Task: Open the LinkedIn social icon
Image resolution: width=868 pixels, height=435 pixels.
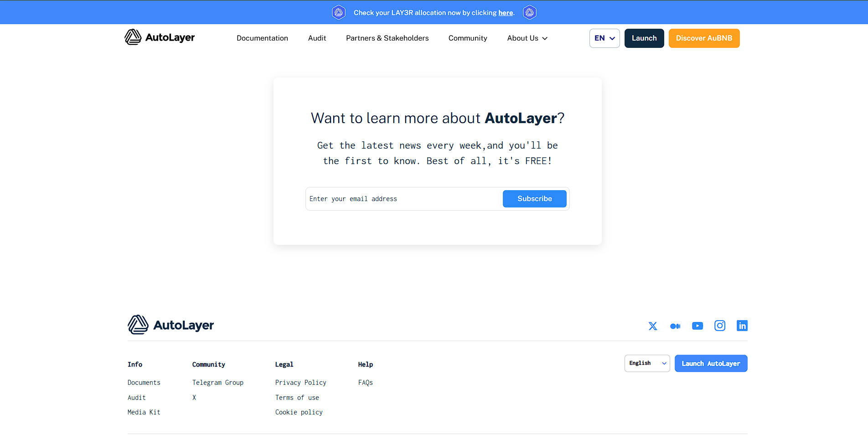Action: point(742,326)
